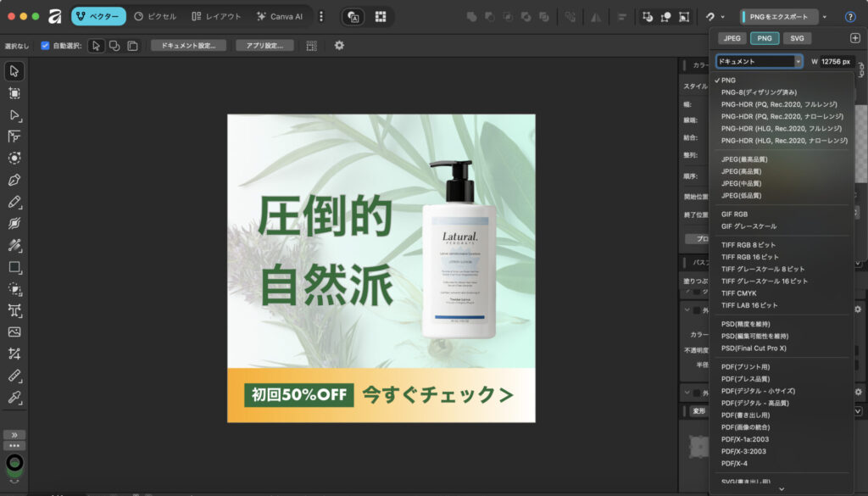Expand the arrow next to PNGをエクスポート
This screenshot has width=868, height=496.
(826, 16)
